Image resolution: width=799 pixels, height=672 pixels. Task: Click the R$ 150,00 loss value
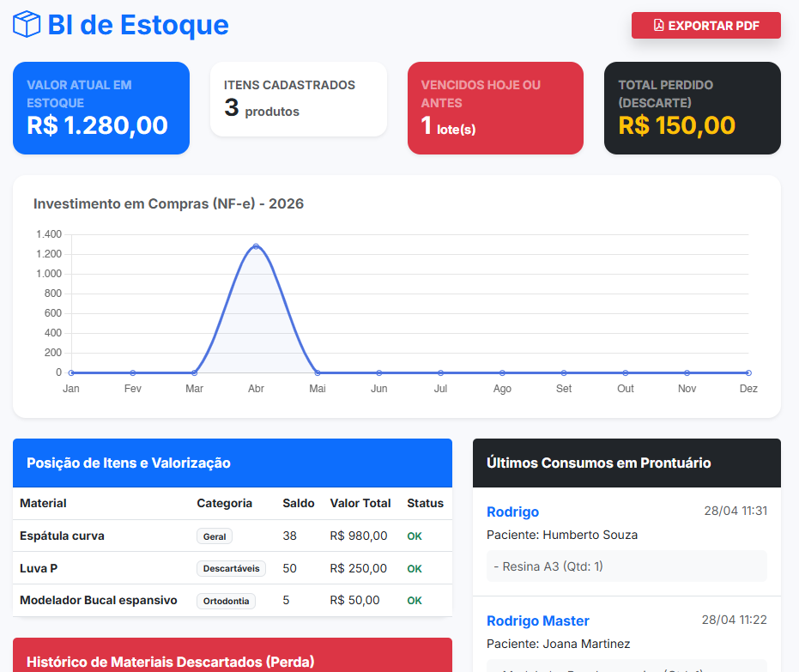[x=676, y=125]
